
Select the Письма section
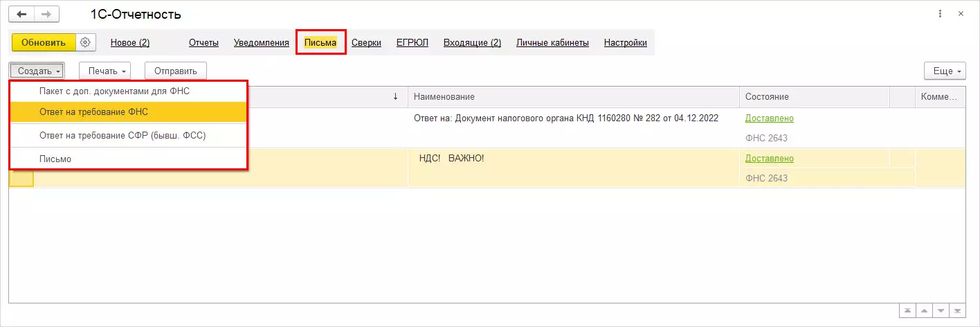[320, 43]
